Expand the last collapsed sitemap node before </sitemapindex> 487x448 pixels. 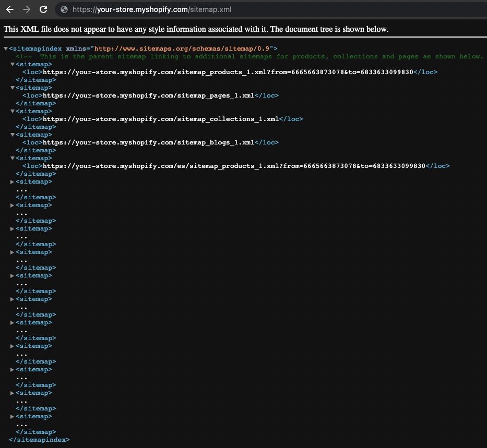point(12,417)
